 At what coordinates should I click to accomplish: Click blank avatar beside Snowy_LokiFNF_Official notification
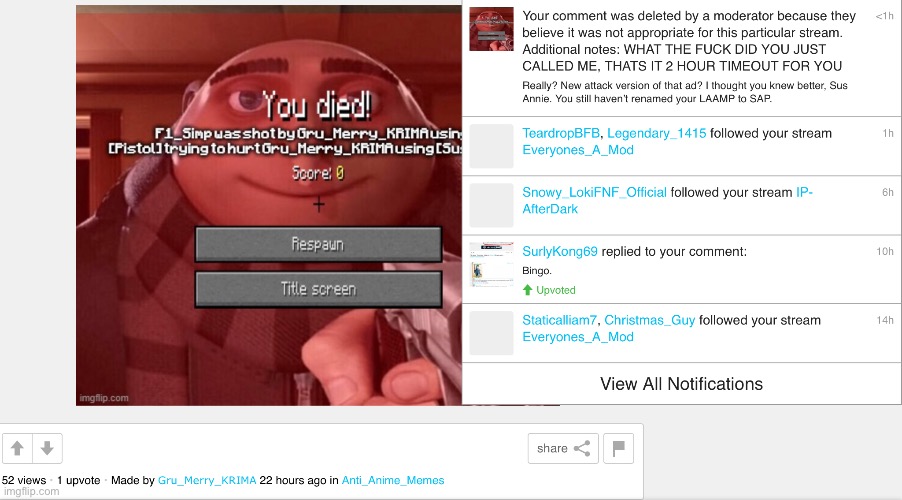click(491, 205)
